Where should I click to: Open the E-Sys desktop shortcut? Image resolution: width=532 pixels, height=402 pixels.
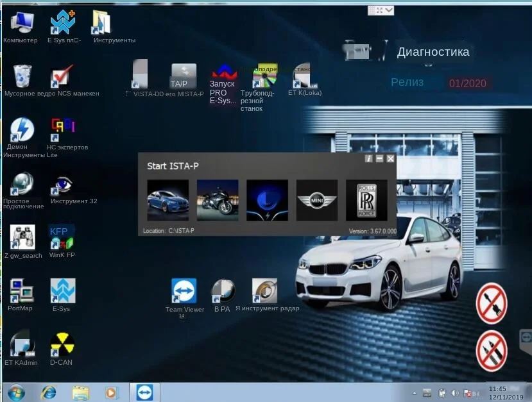pyautogui.click(x=62, y=292)
